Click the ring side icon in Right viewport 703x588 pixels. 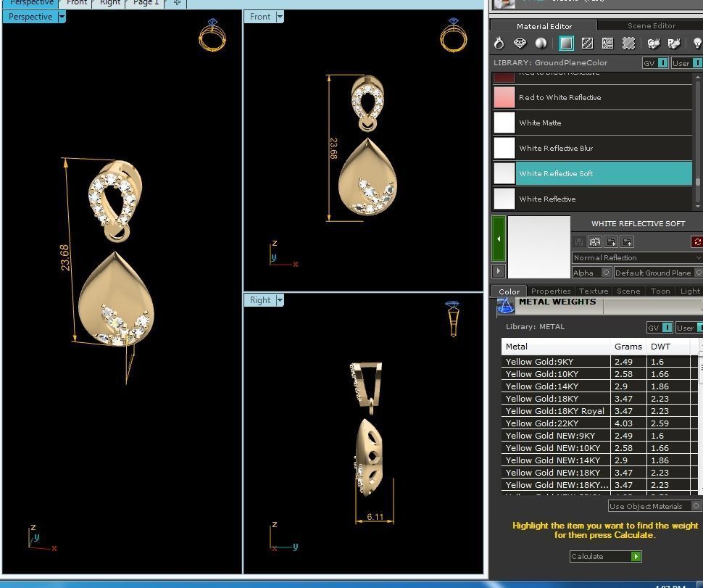point(453,318)
